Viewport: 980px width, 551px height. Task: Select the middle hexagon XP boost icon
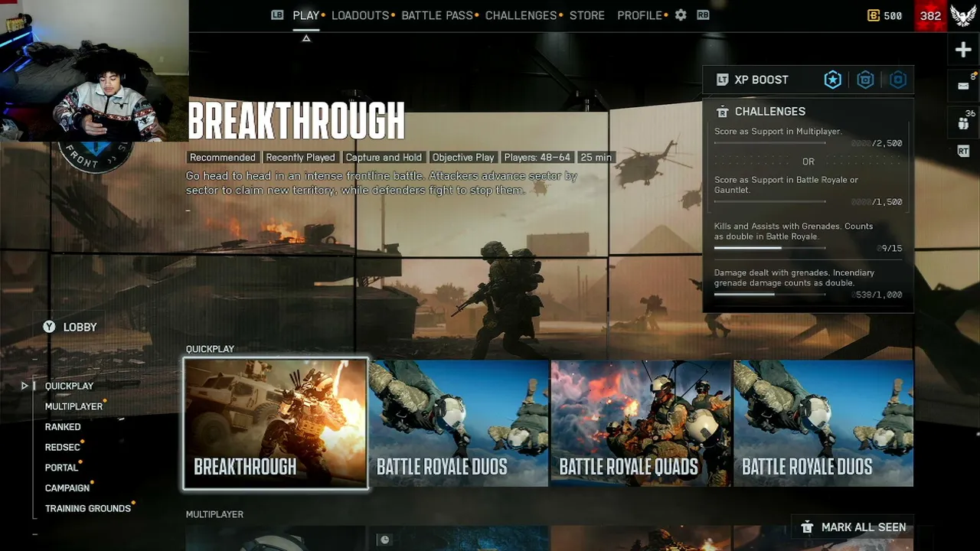coord(865,80)
